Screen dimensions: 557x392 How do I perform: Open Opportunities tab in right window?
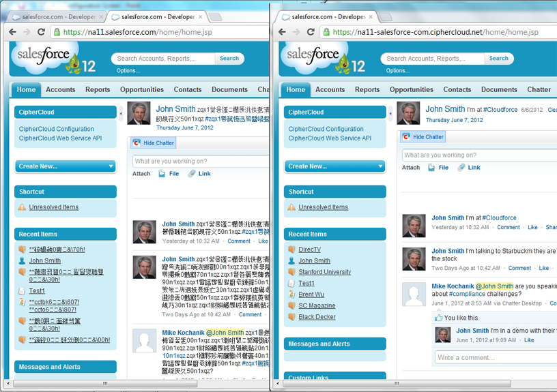click(412, 89)
